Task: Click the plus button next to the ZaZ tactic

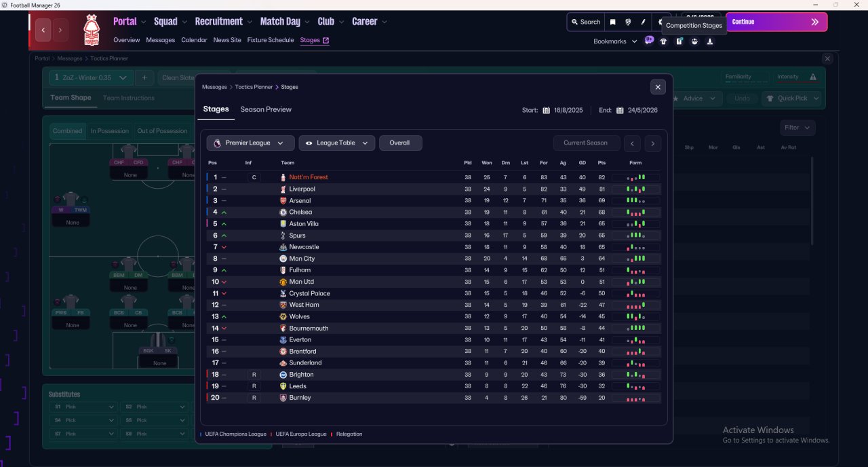Action: (x=144, y=77)
